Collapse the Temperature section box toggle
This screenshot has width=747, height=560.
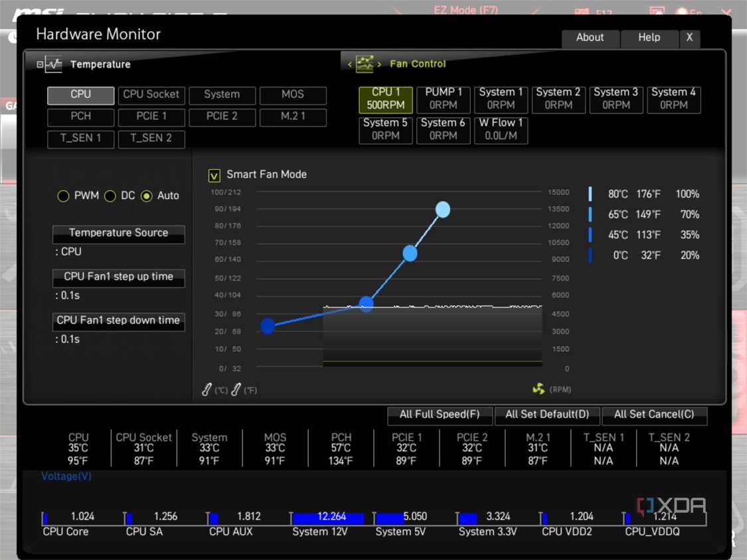[x=40, y=64]
